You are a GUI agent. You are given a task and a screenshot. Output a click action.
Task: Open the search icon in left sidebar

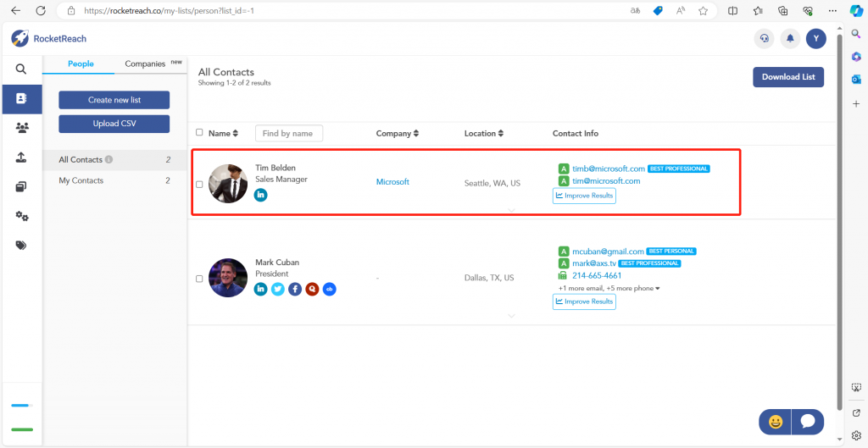21,69
